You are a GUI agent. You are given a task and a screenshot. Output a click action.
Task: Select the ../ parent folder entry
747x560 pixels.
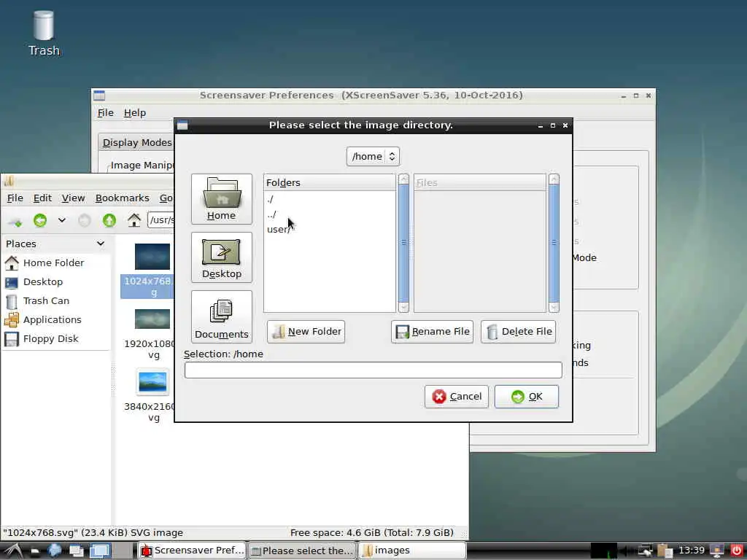(271, 214)
